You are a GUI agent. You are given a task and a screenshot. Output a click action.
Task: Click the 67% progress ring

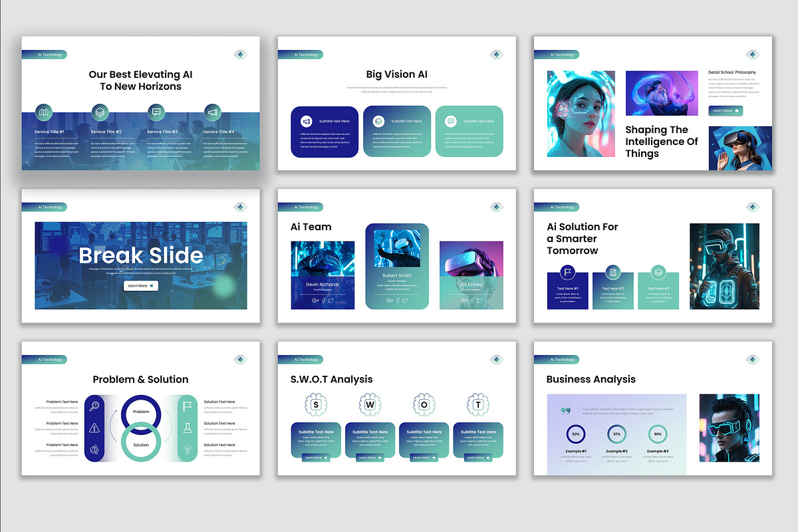[617, 434]
